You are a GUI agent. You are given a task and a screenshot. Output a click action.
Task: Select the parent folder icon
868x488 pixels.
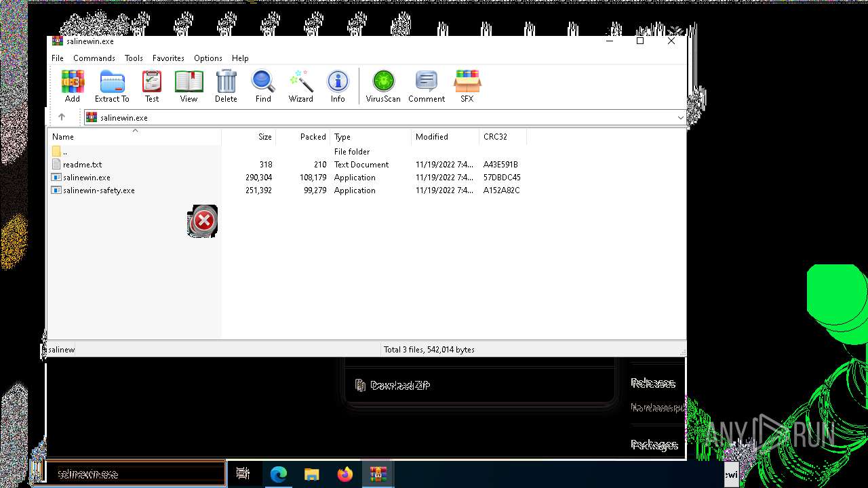click(56, 152)
